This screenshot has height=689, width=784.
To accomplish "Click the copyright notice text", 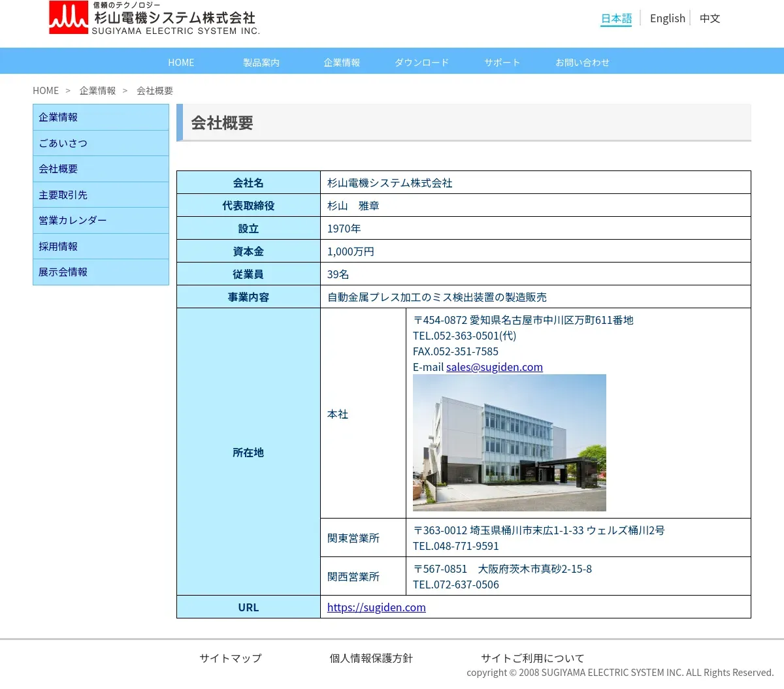I will click(620, 673).
